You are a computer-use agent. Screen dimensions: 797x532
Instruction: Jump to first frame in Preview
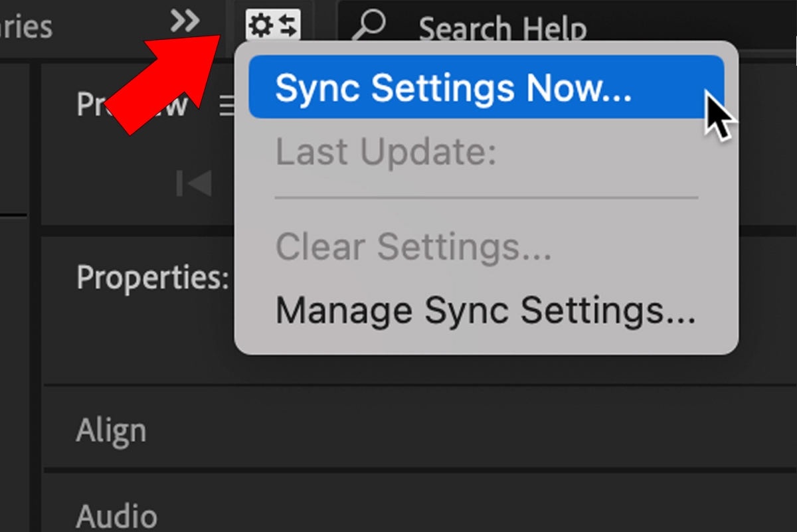pyautogui.click(x=194, y=183)
